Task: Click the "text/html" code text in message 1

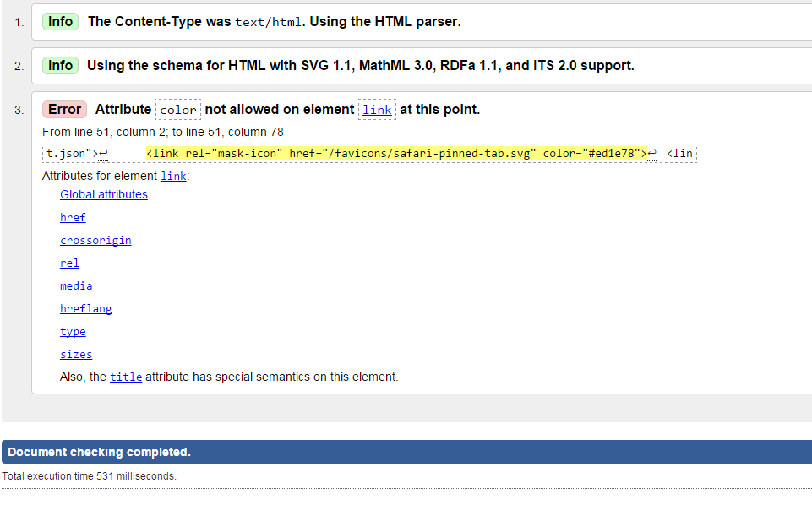Action: [x=268, y=22]
